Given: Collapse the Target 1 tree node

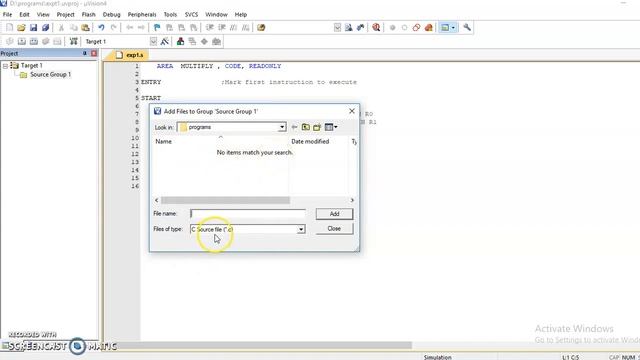Looking at the screenshot, I should 5,66.
